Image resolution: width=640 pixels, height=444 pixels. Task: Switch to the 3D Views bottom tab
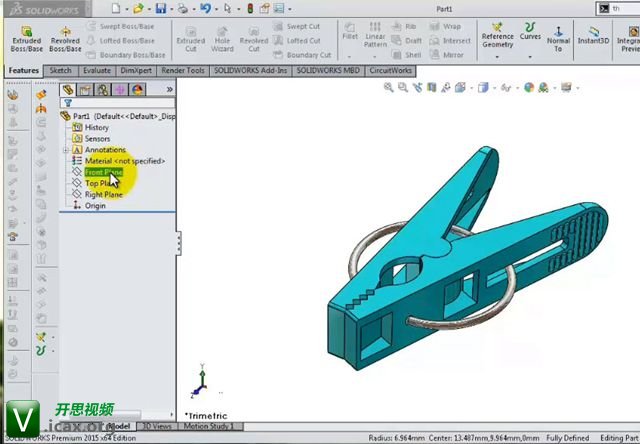[x=157, y=426]
